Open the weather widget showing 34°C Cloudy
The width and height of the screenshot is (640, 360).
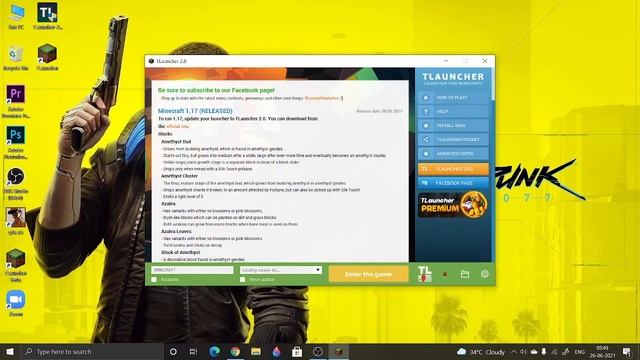(x=481, y=351)
